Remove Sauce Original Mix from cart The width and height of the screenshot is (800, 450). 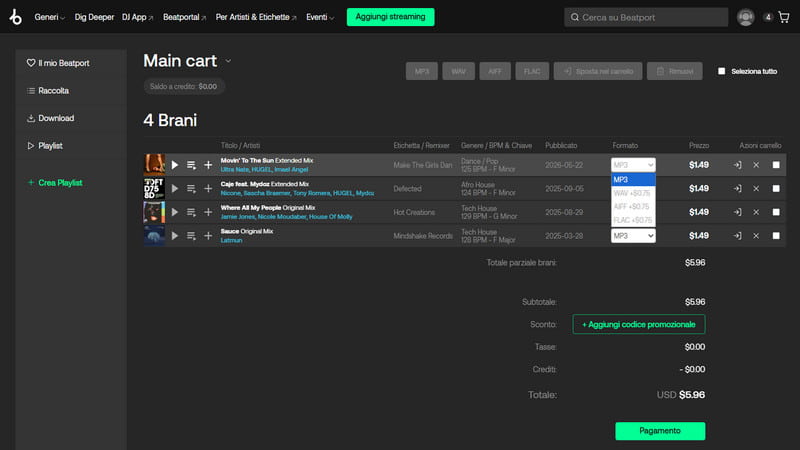click(x=756, y=236)
